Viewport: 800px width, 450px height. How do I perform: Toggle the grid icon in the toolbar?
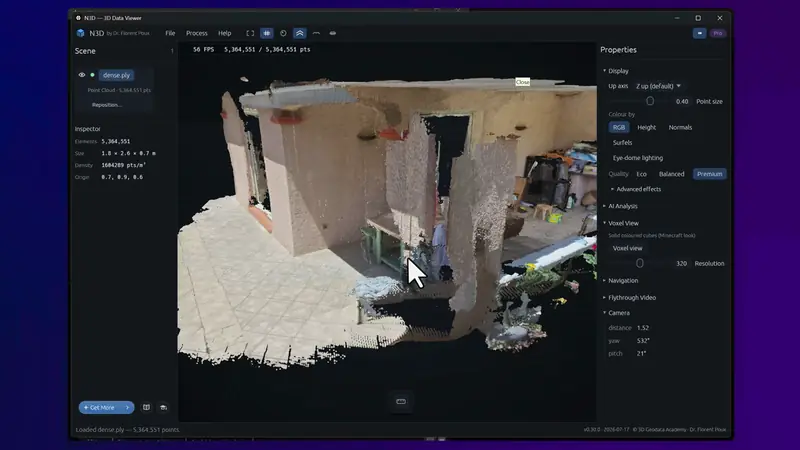tap(267, 33)
